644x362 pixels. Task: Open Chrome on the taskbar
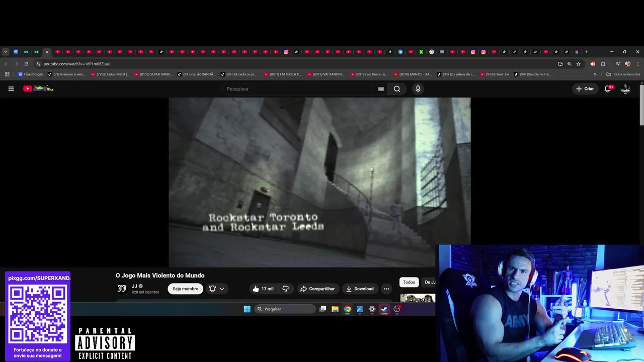[x=347, y=309]
